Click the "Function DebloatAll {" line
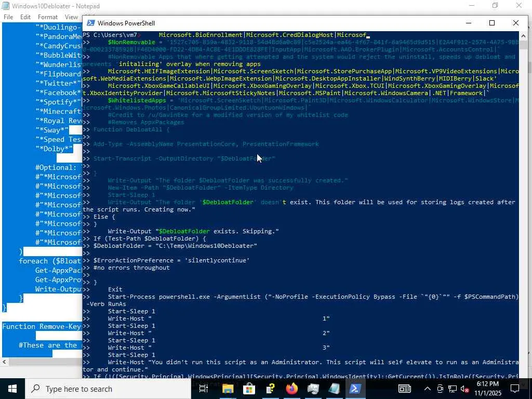 [x=131, y=129]
